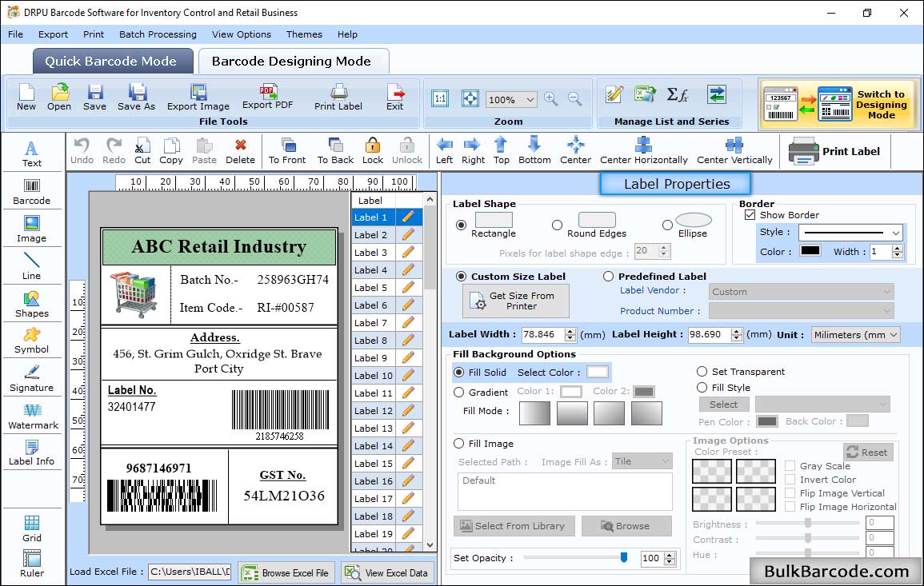
Task: Open the File menu
Action: point(16,34)
